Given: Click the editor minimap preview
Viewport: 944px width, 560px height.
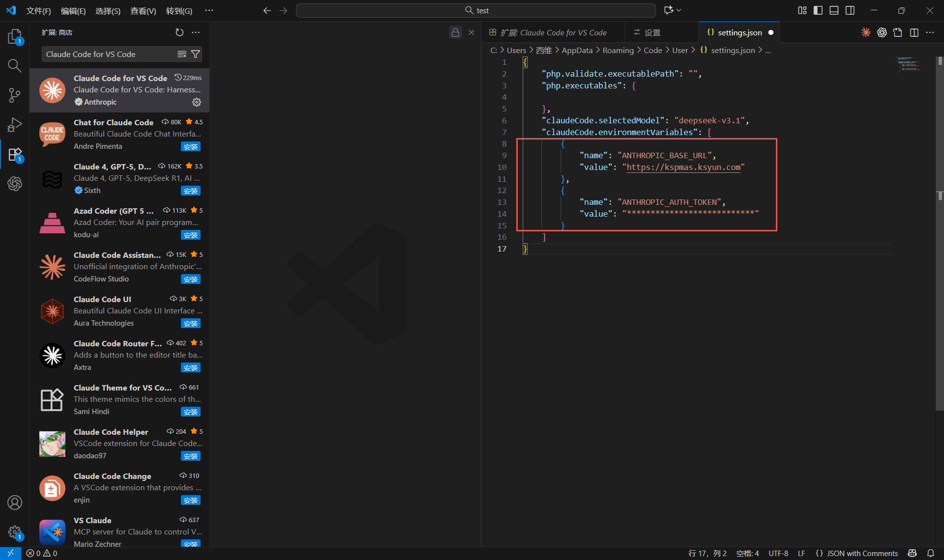Looking at the screenshot, I should coord(908,64).
